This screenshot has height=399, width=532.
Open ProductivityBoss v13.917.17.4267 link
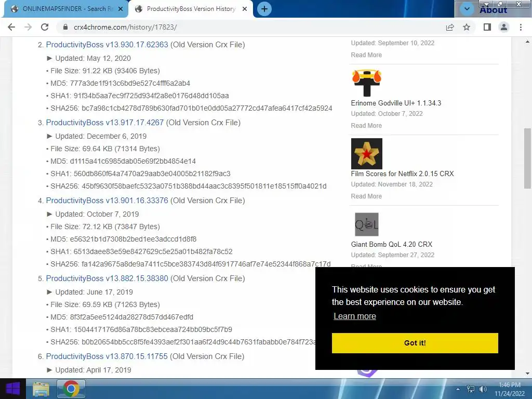tap(105, 123)
